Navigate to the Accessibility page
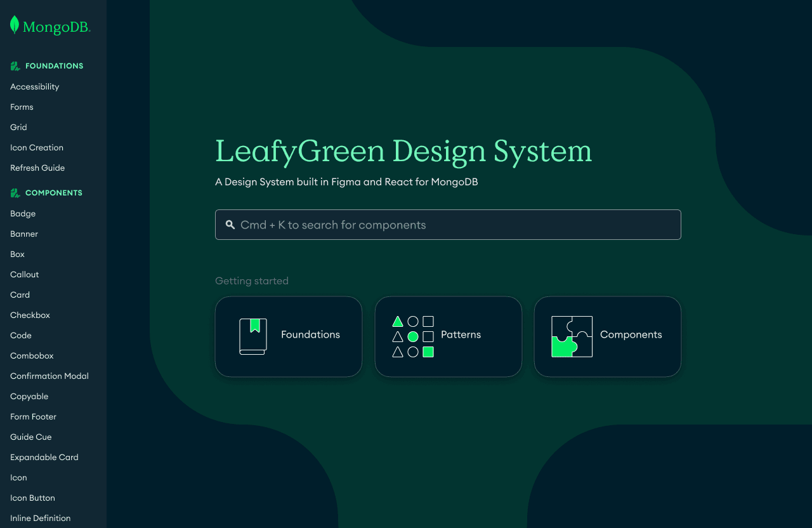This screenshot has width=812, height=528. click(x=35, y=86)
